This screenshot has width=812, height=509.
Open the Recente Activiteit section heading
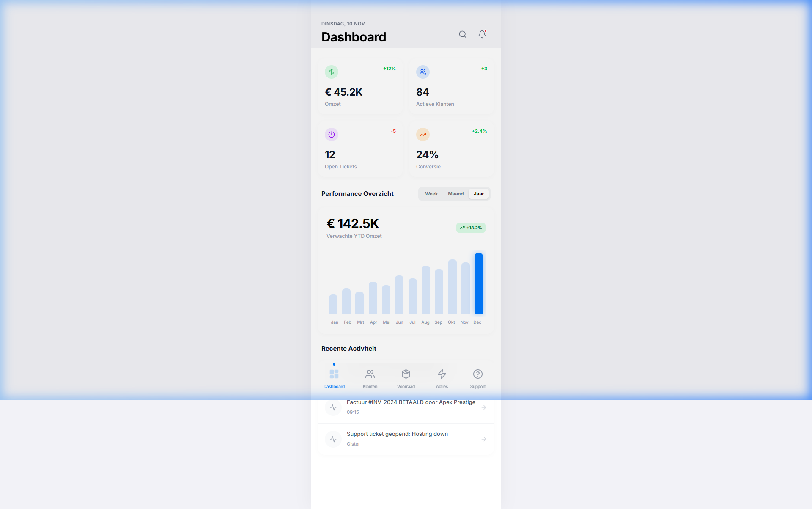point(348,348)
